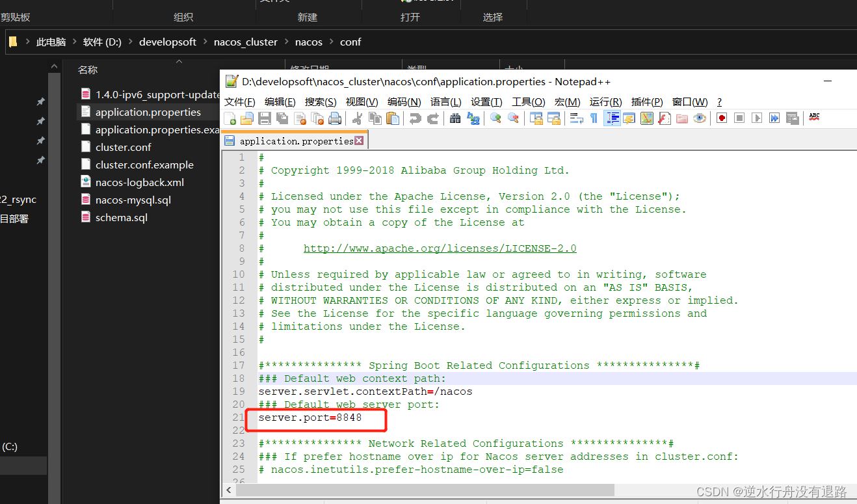Sort files by the 名称 column header
This screenshot has width=857, height=504.
(x=88, y=70)
